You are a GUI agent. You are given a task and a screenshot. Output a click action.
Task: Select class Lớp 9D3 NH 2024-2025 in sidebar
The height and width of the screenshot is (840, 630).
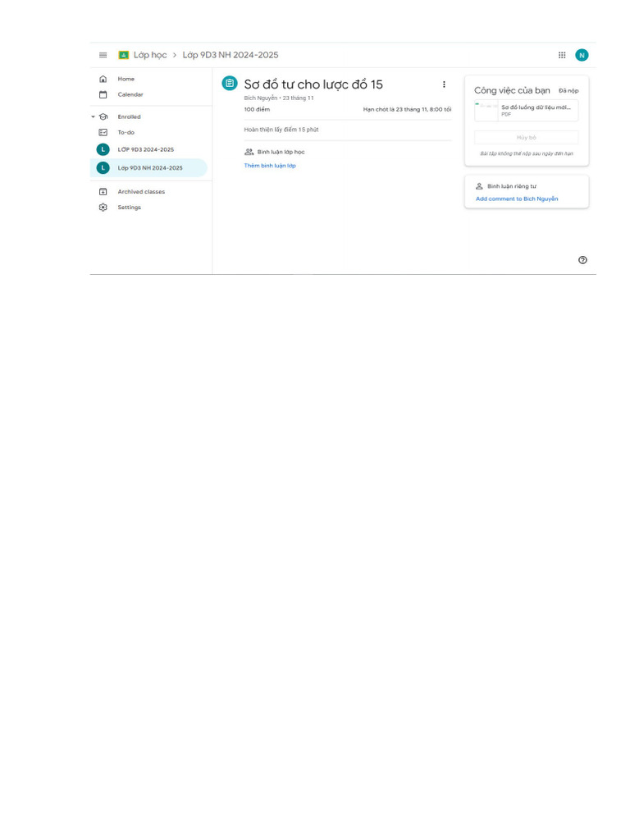pyautogui.click(x=149, y=167)
